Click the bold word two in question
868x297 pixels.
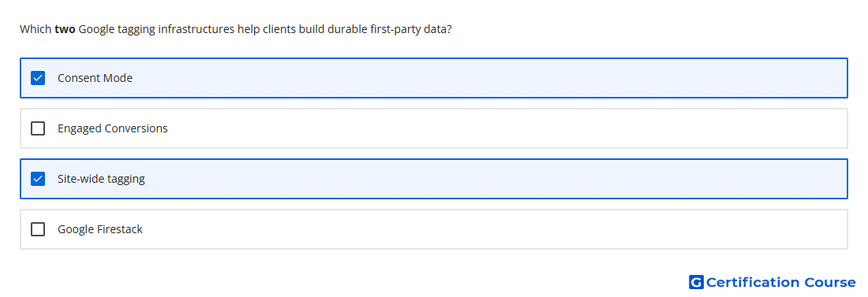click(65, 29)
